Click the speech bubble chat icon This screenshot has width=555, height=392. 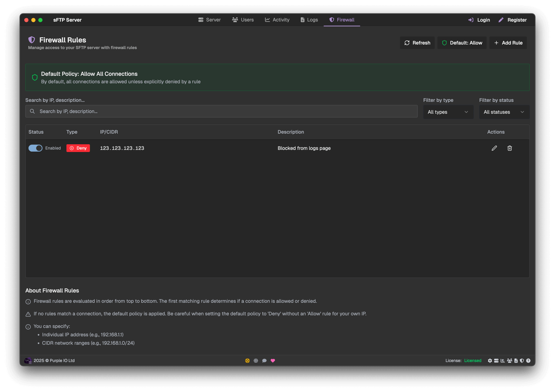(x=264, y=360)
